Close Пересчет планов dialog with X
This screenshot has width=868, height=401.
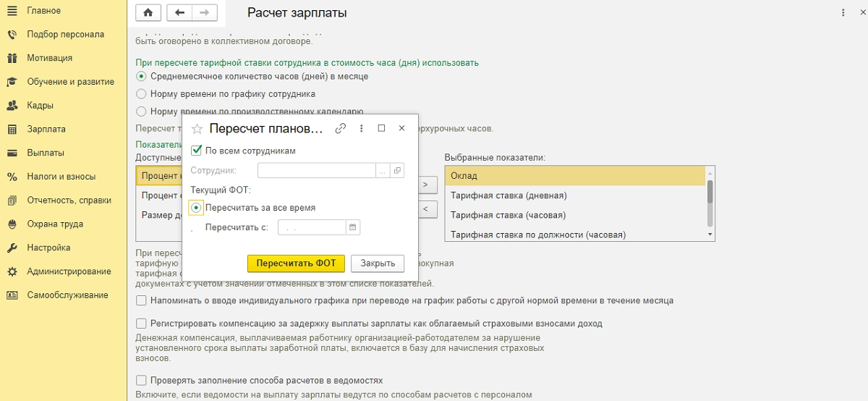click(x=401, y=128)
